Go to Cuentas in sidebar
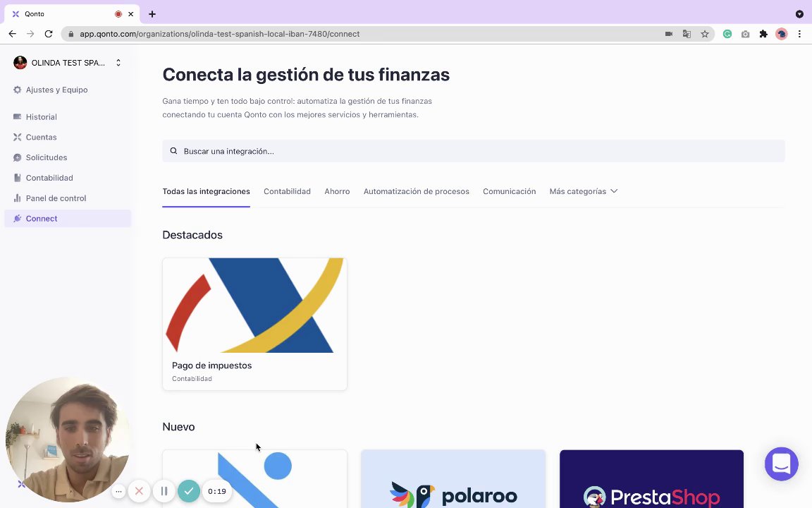The image size is (812, 508). click(41, 137)
